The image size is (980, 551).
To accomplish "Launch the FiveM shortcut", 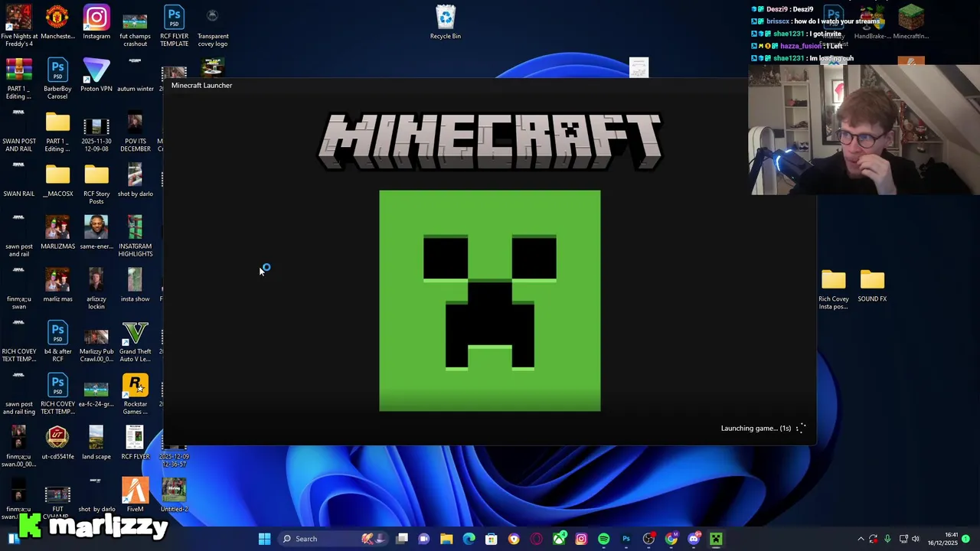I will (135, 496).
